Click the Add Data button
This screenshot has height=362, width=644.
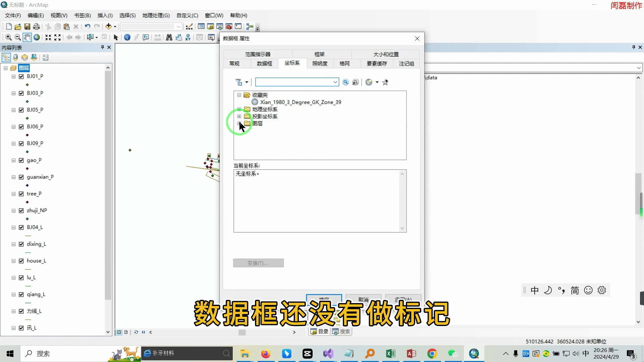(109, 26)
